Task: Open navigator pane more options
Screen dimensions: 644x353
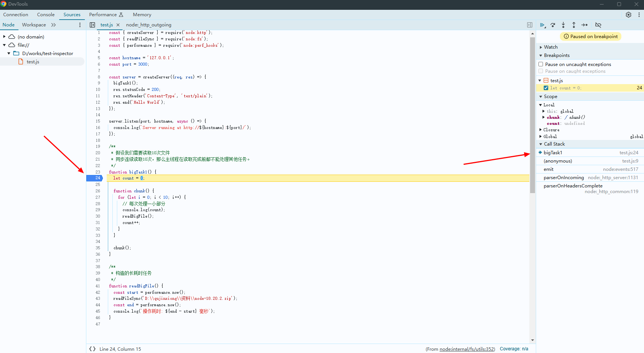Action: [80, 25]
